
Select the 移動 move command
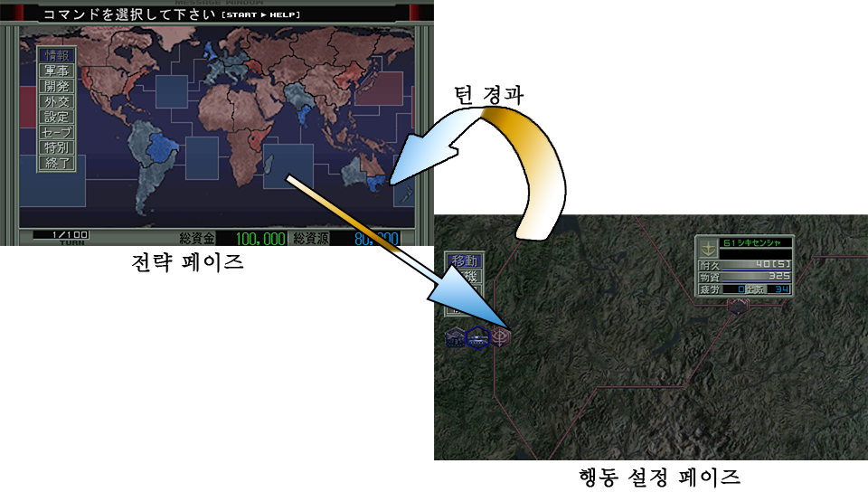point(465,260)
